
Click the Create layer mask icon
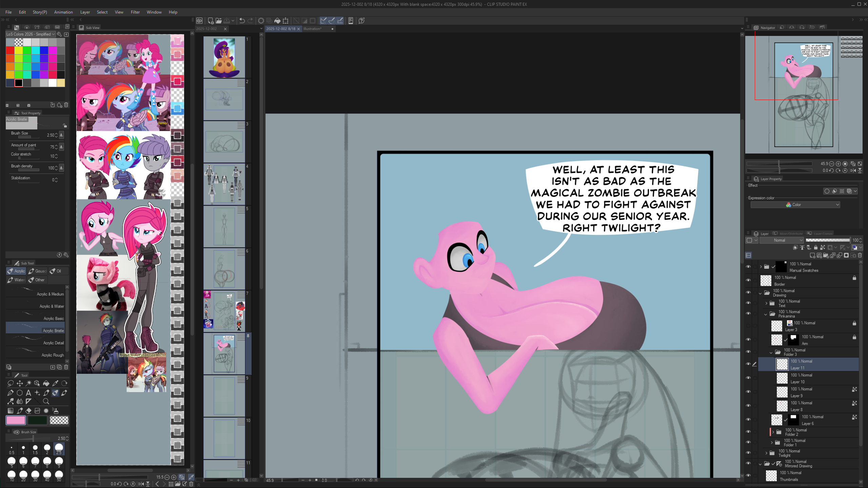coord(846,256)
